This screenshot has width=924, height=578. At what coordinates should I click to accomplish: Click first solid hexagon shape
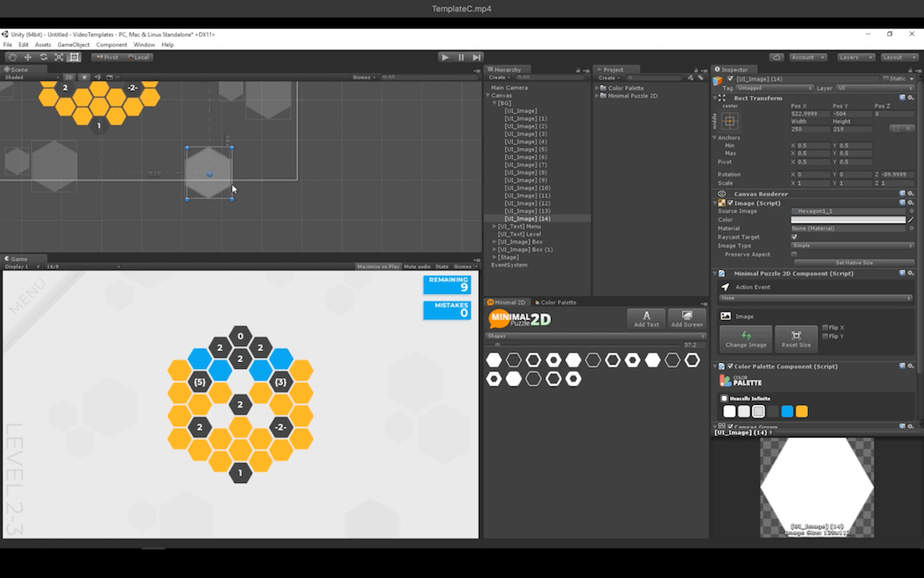(x=494, y=360)
